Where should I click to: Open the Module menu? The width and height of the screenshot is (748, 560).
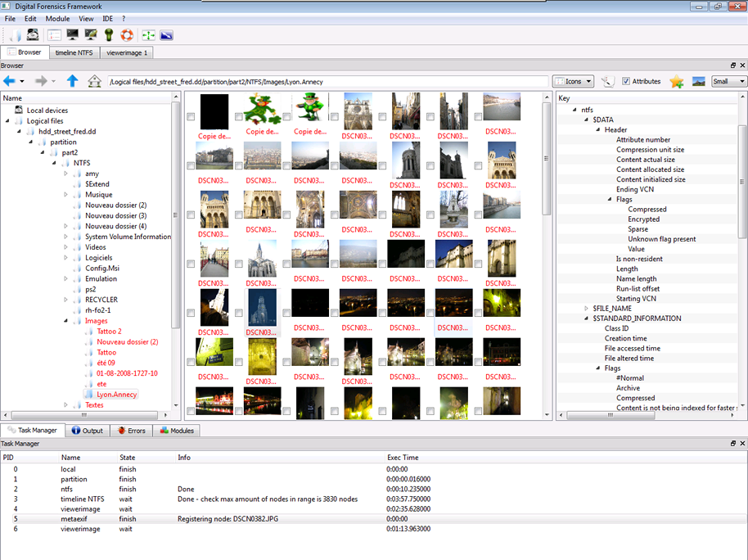(56, 18)
